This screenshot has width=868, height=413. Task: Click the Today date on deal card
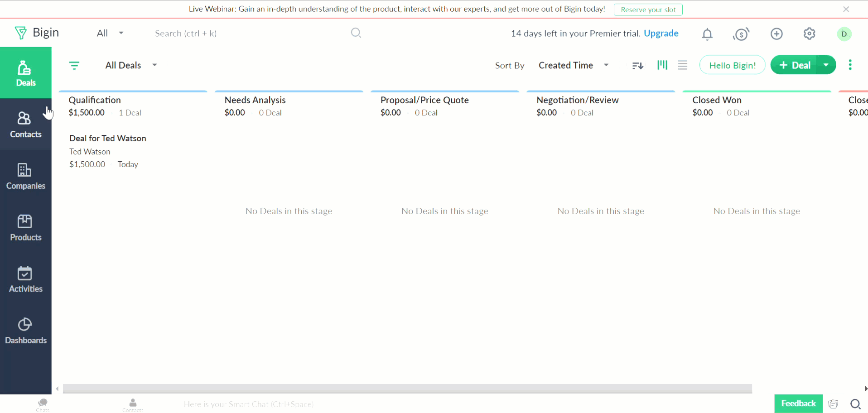click(128, 164)
